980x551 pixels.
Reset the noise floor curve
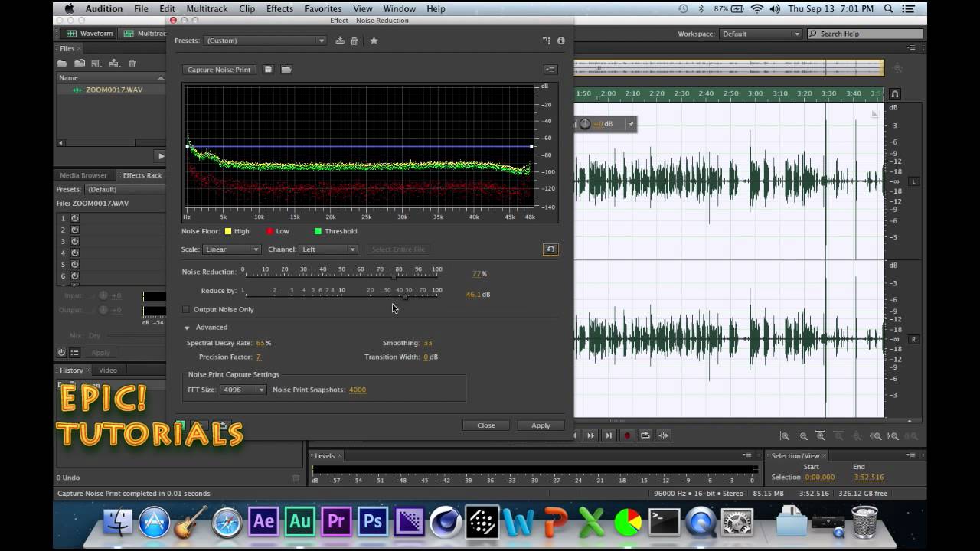[x=550, y=249]
